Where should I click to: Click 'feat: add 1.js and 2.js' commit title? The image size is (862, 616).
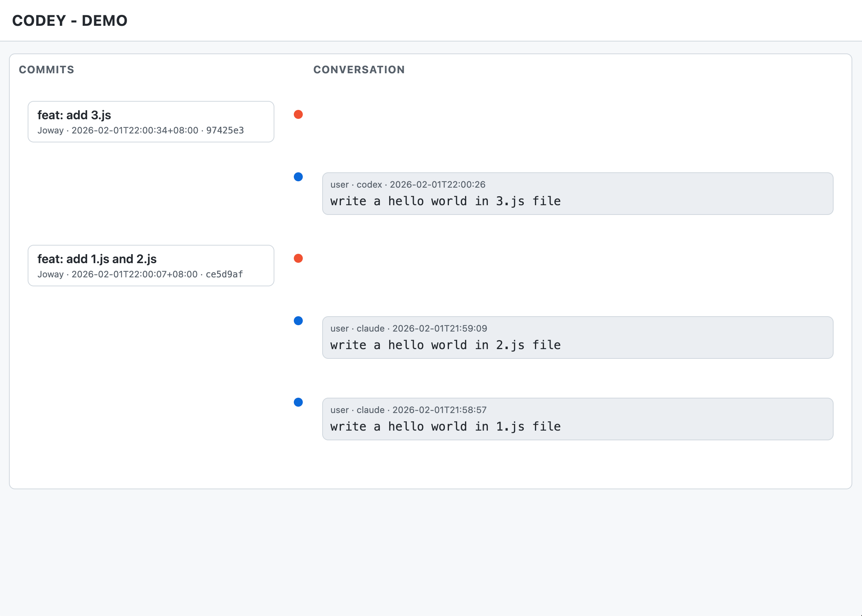point(97,259)
